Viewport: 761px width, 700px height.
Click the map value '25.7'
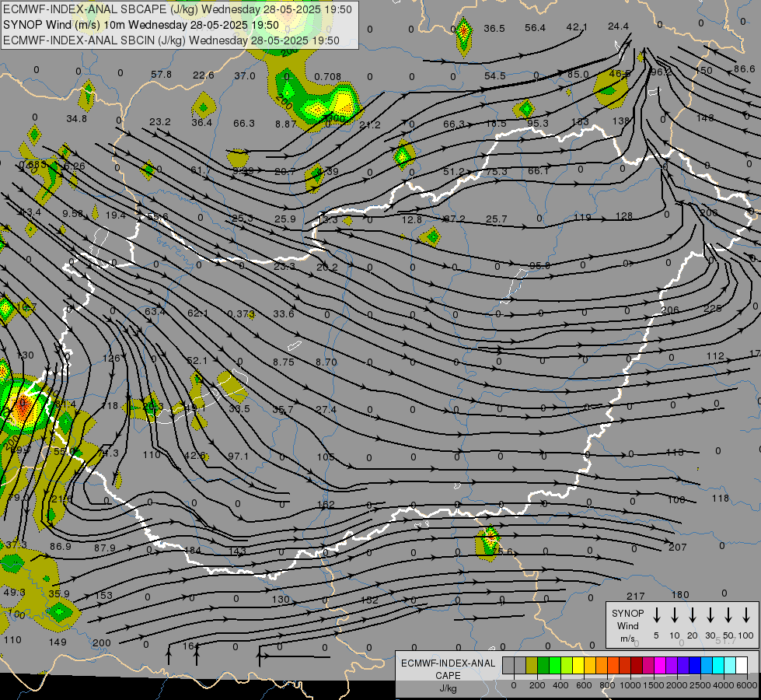coord(496,219)
